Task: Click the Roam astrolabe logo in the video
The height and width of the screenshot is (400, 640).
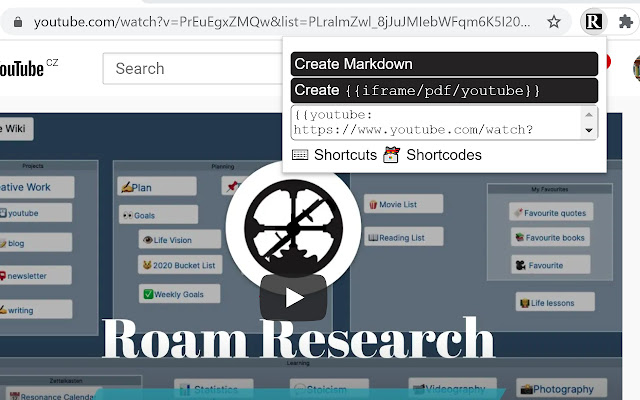Action: pos(293,228)
